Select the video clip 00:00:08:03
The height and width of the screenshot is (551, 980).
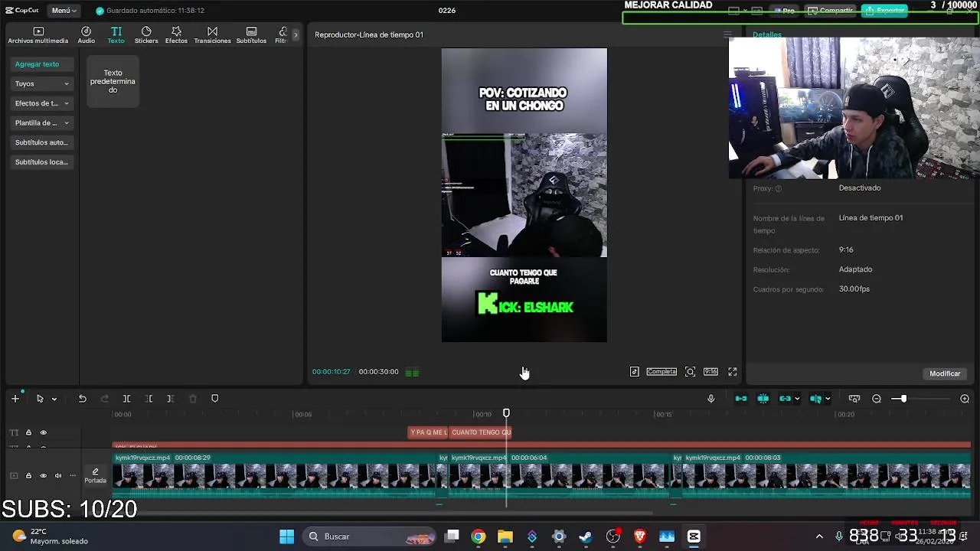pos(826,474)
